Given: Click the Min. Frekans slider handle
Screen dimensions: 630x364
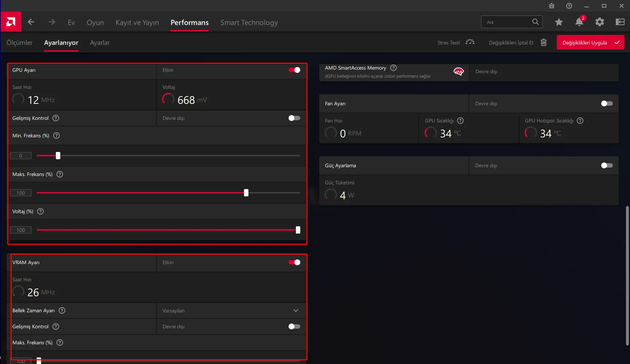Looking at the screenshot, I should pyautogui.click(x=58, y=156).
